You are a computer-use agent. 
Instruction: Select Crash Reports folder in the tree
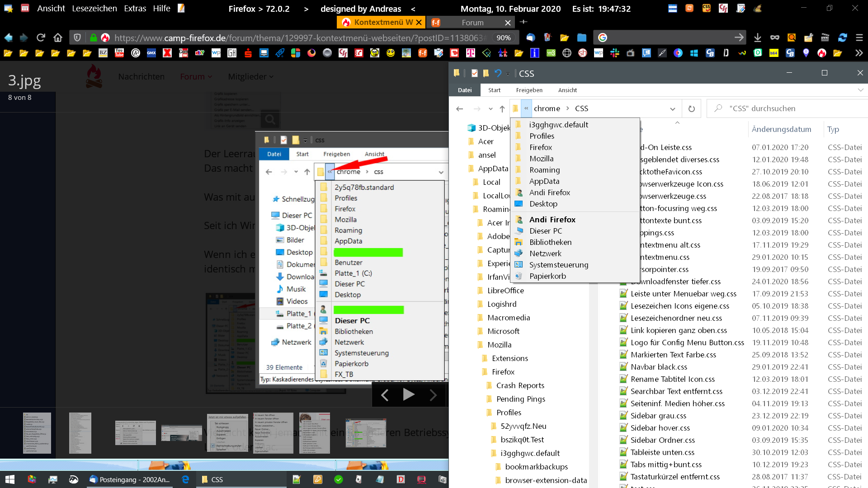(x=520, y=385)
